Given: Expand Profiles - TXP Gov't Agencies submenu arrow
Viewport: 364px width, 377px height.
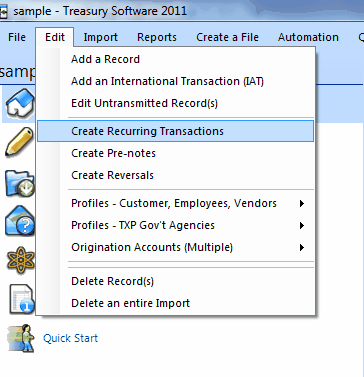Looking at the screenshot, I should pos(302,225).
